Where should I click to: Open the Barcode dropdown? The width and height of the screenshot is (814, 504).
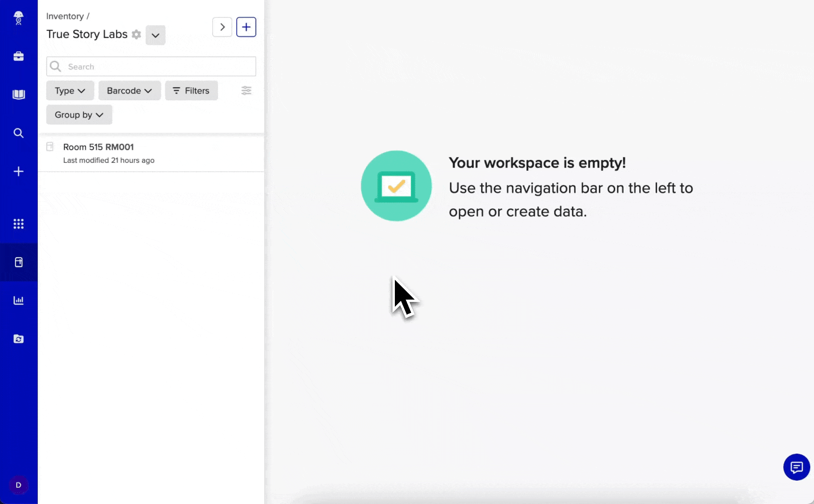[x=129, y=91]
